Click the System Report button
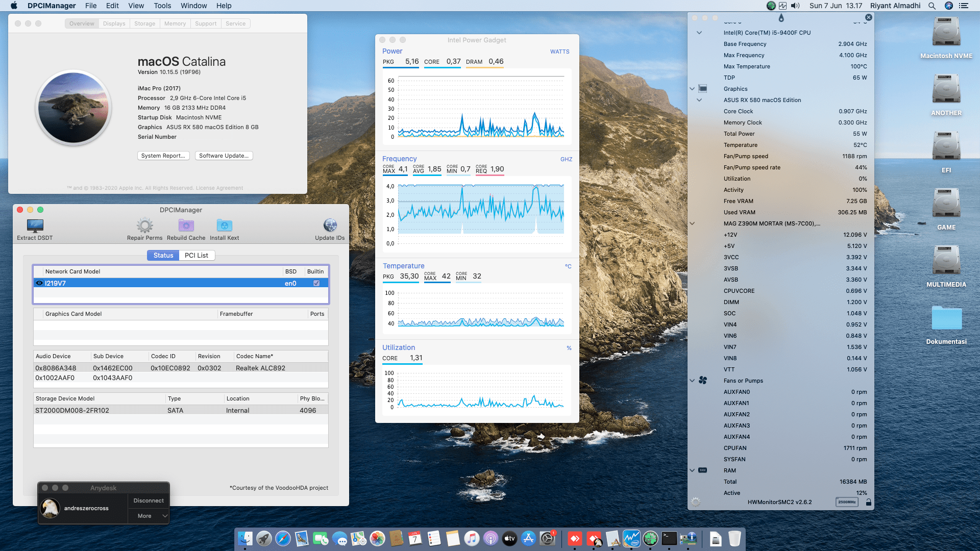This screenshot has width=980, height=551. (x=163, y=156)
